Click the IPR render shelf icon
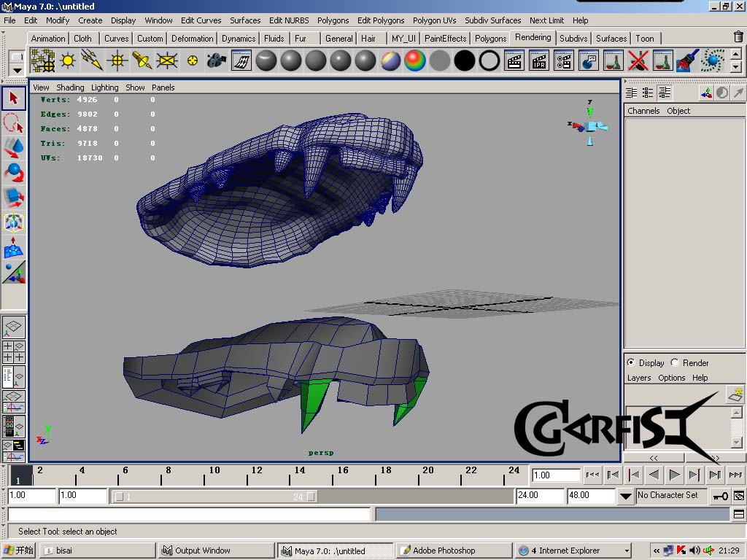Image resolution: width=747 pixels, height=560 pixels. [x=539, y=61]
